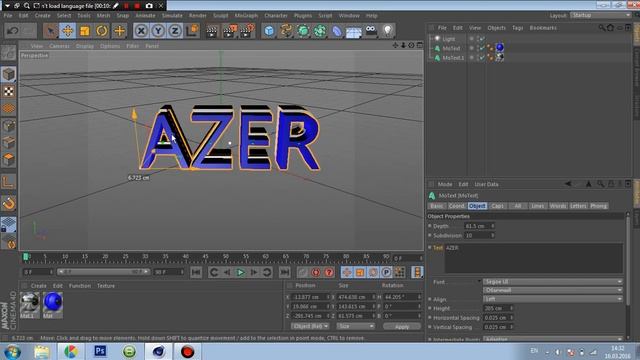
Task: Click Render to Picture Viewer icon
Action: pos(229,31)
